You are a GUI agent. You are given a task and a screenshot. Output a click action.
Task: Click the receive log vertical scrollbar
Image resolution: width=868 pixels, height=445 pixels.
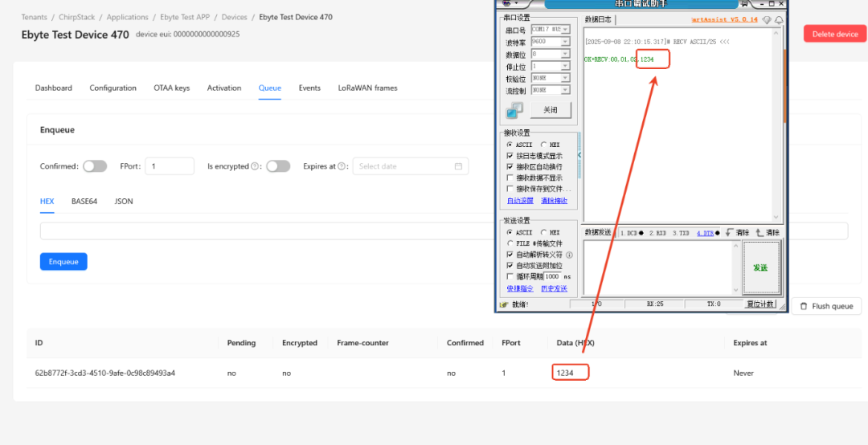(784, 126)
